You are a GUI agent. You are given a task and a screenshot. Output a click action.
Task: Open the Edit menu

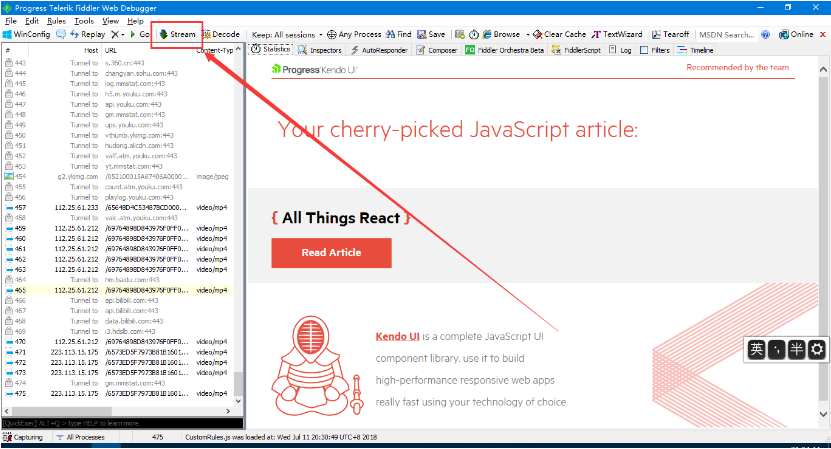[32, 21]
